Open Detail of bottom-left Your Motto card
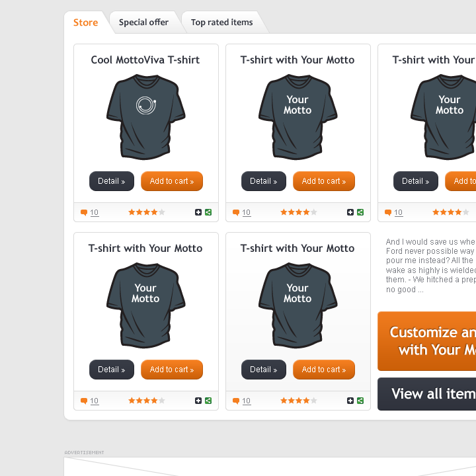 point(112,370)
